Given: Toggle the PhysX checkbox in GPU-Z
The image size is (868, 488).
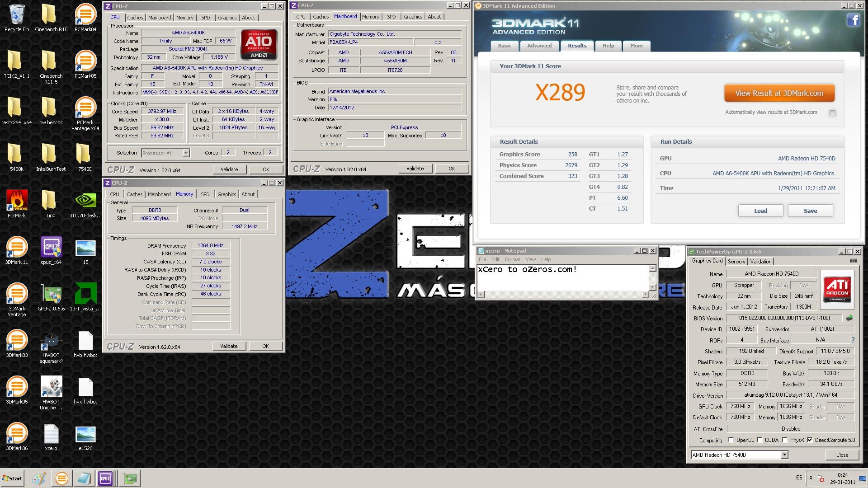Looking at the screenshot, I should coord(785,440).
